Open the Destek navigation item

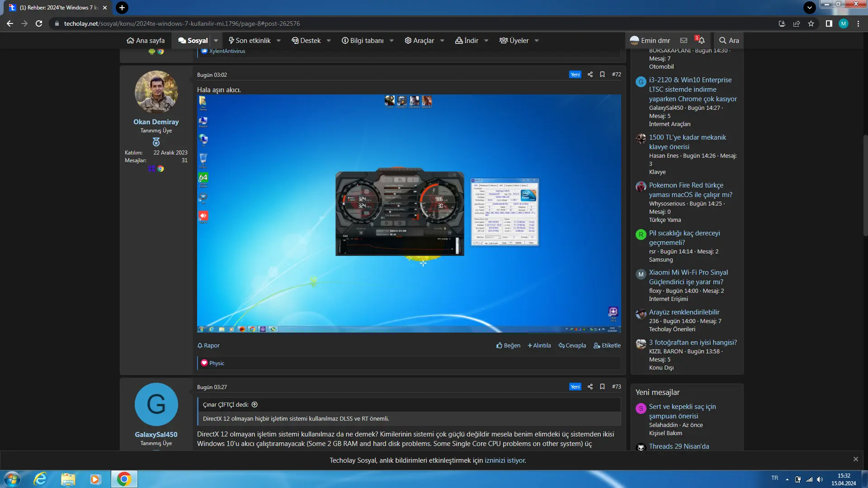pos(306,41)
